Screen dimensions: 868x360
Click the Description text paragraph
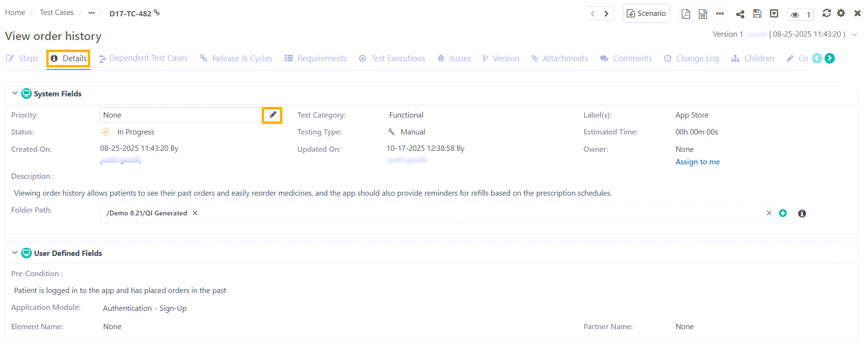(313, 193)
